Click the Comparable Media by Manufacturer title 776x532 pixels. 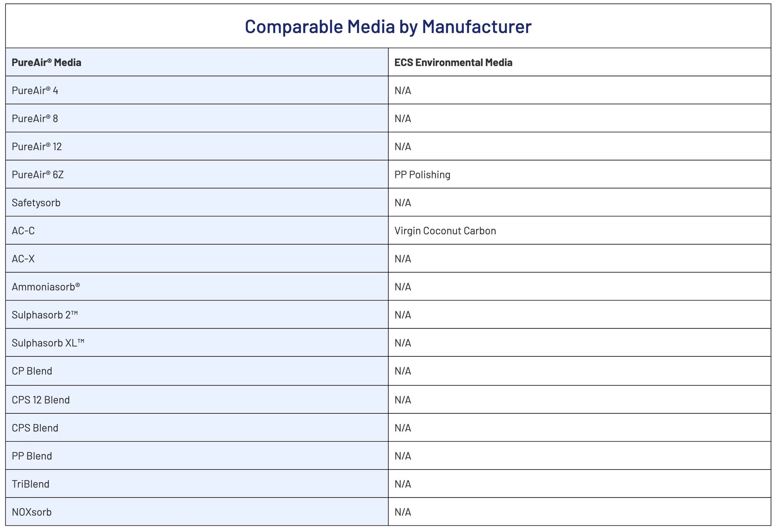(x=388, y=27)
